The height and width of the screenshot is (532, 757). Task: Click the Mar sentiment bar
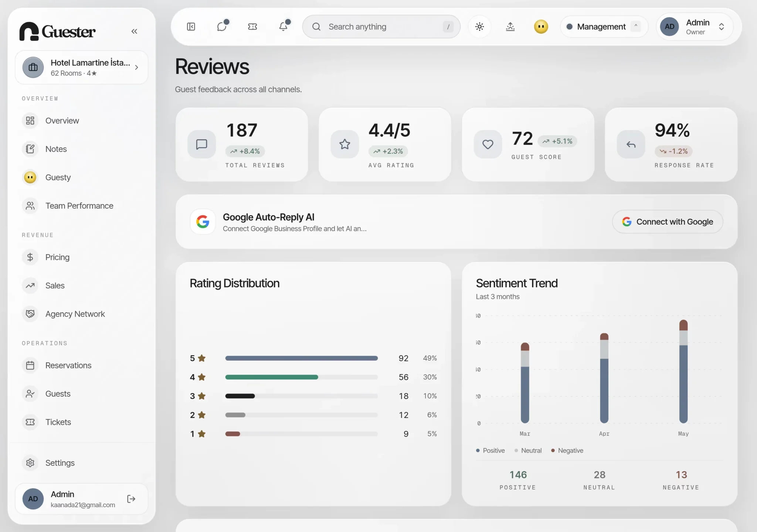(x=525, y=383)
